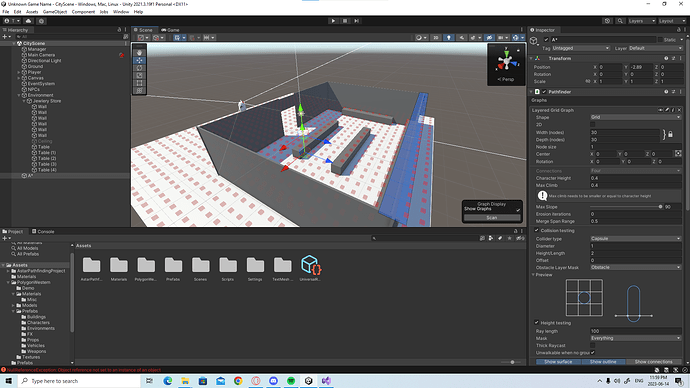Toggle scene lighting bulb icon
This screenshot has height=388, width=690.
point(448,38)
